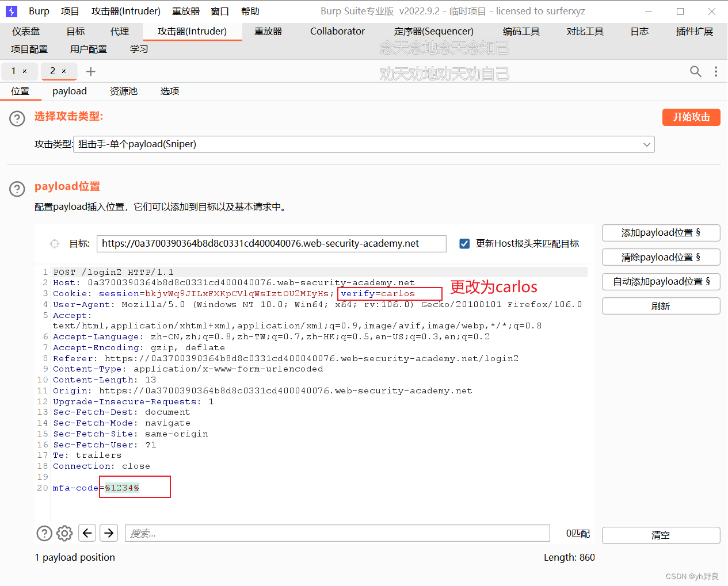Open help icon next to the search bar
The image size is (728, 586).
tap(44, 533)
